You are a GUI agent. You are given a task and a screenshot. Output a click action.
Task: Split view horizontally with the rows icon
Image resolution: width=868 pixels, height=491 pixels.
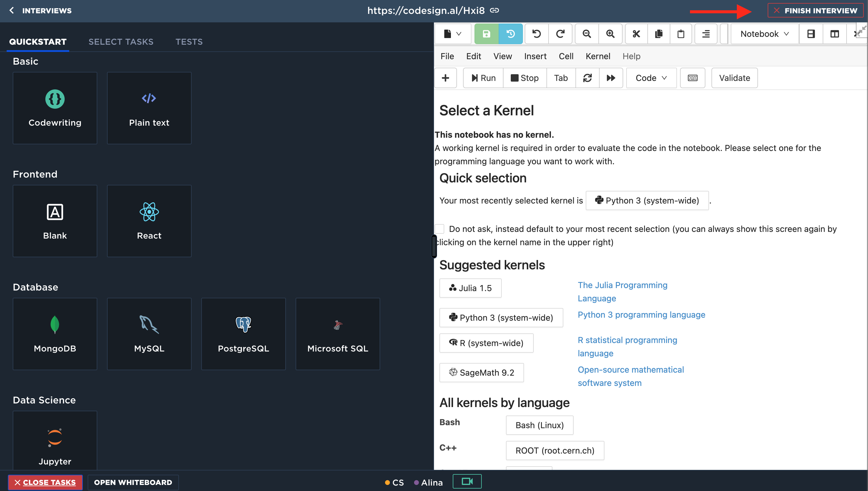click(x=811, y=34)
